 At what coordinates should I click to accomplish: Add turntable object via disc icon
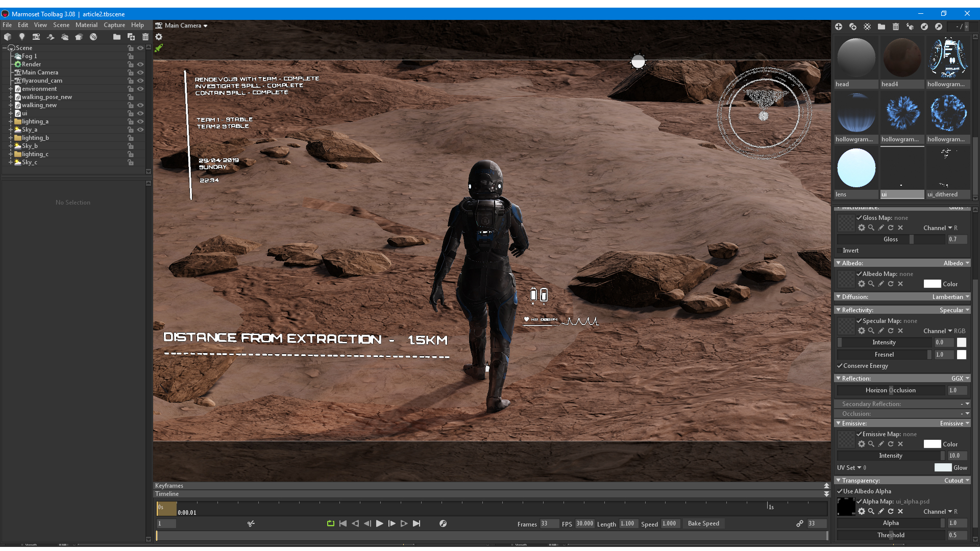[x=93, y=37]
